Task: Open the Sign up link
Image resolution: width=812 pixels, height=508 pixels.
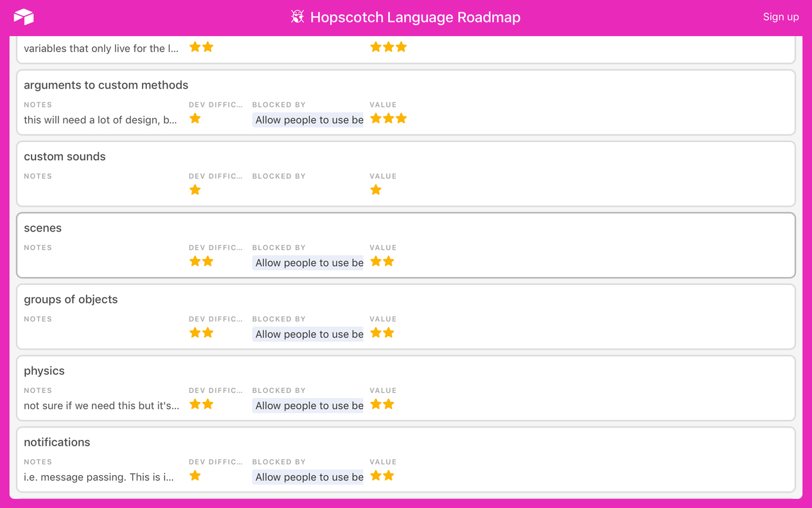Action: click(x=781, y=17)
